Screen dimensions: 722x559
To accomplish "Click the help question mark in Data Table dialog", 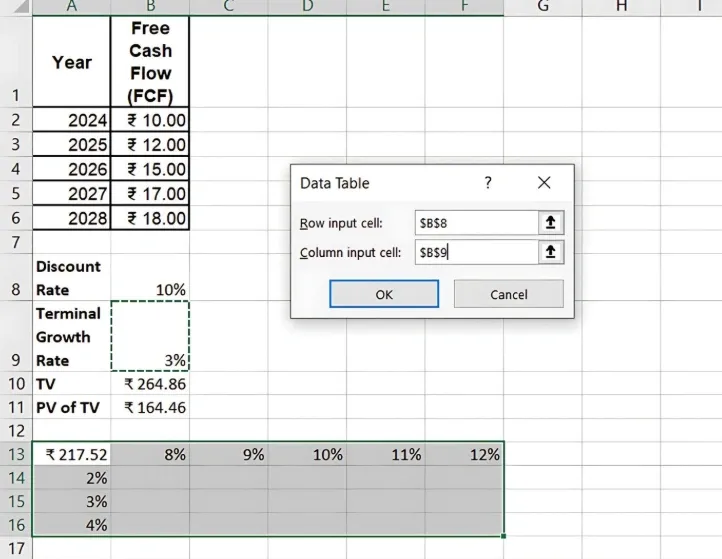I will tap(488, 183).
